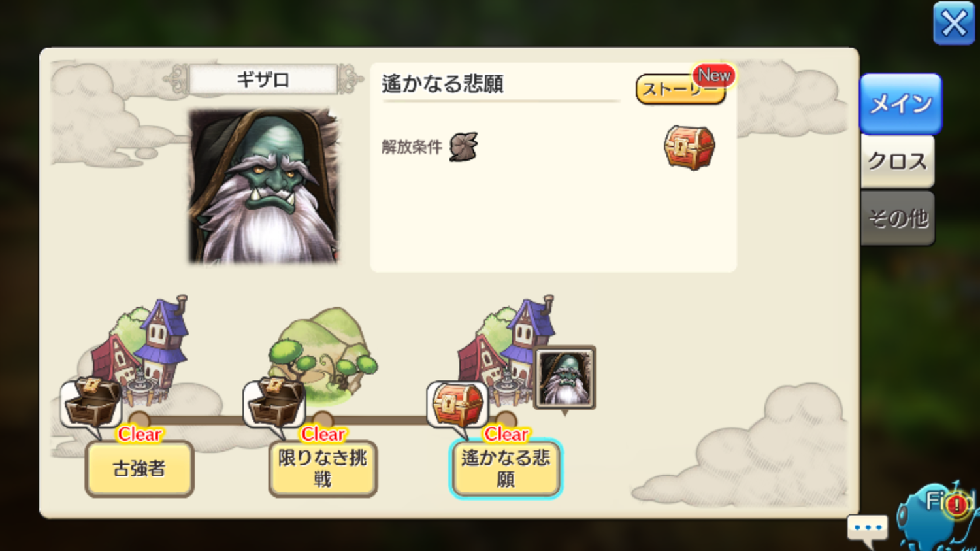
Task: Select the highlighted 遙かなる悲願 stage button
Action: [x=506, y=469]
